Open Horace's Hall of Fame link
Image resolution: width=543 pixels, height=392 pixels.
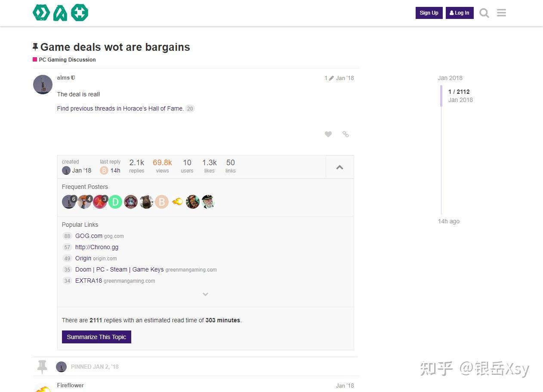click(153, 109)
